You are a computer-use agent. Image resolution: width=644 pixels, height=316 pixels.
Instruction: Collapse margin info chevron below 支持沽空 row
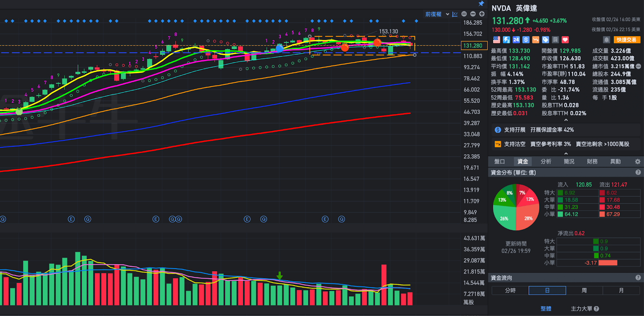[x=566, y=154]
